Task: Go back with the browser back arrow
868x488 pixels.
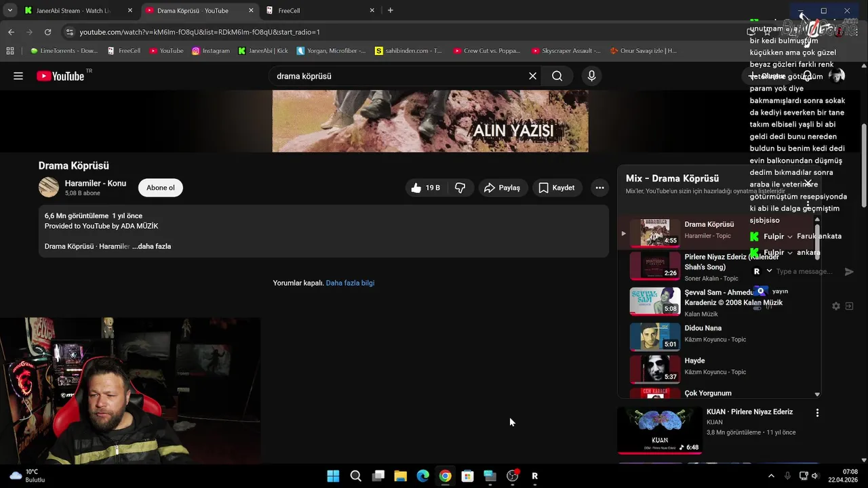Action: (11, 32)
